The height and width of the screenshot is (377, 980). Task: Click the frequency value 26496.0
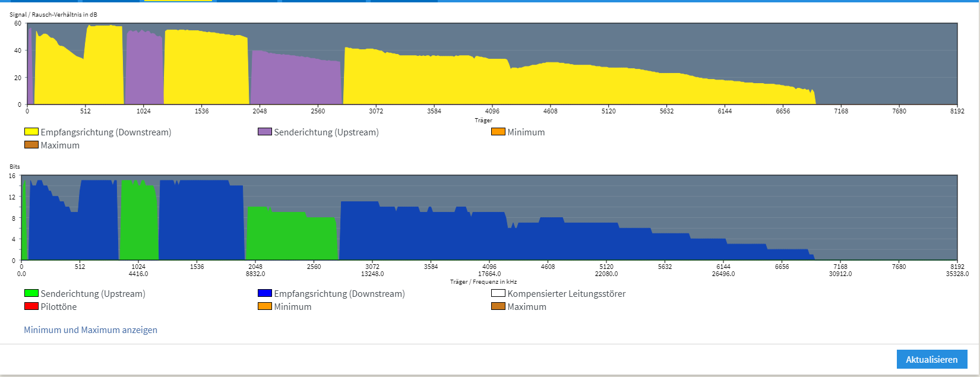[x=723, y=274]
